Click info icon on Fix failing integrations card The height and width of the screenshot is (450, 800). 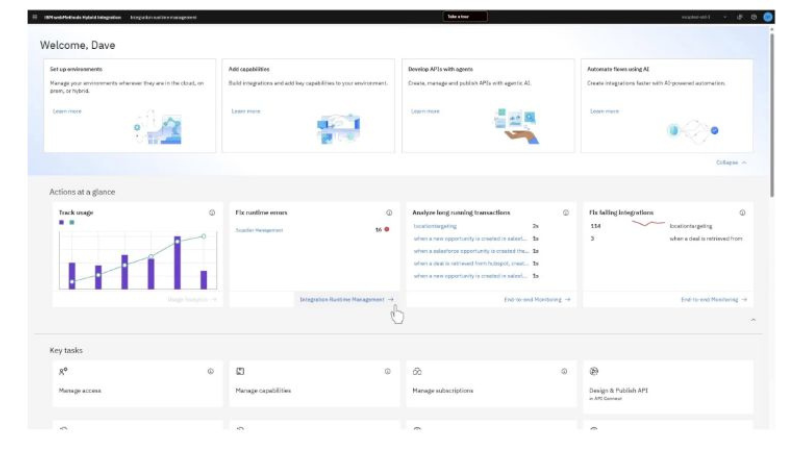(x=742, y=213)
